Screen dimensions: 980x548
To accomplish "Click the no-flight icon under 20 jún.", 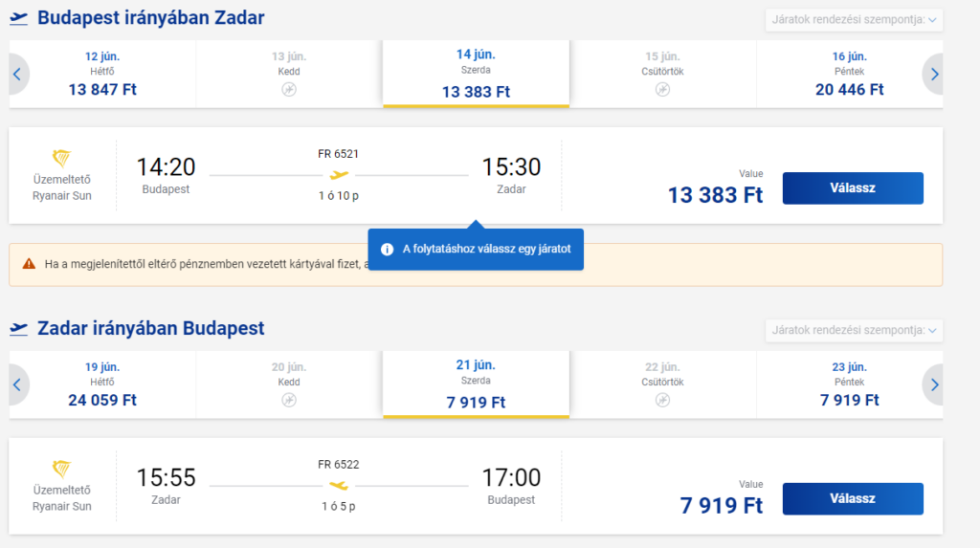I will coord(289,400).
